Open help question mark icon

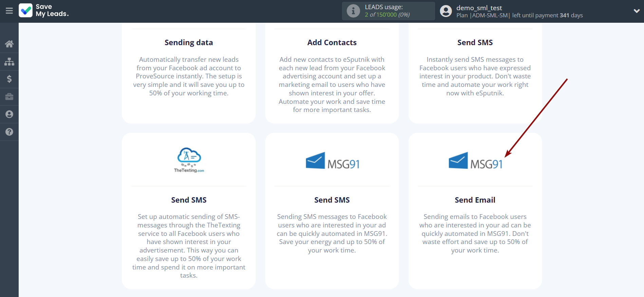pos(9,132)
